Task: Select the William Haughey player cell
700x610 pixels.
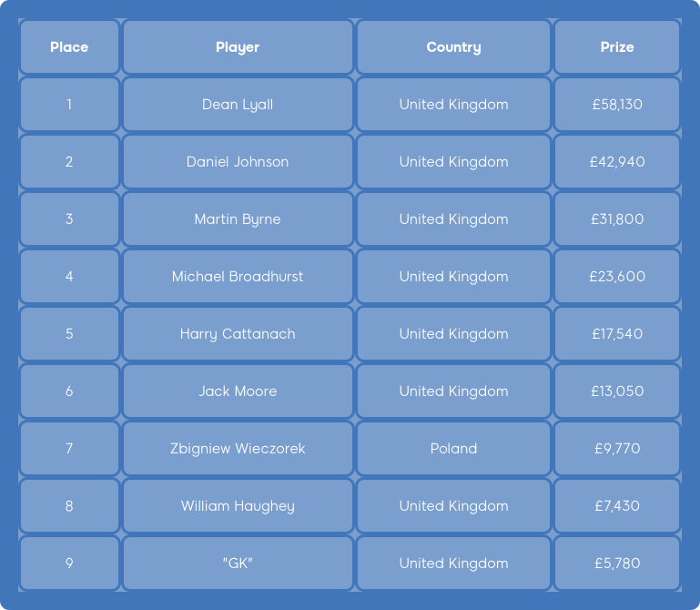Action: (238, 506)
